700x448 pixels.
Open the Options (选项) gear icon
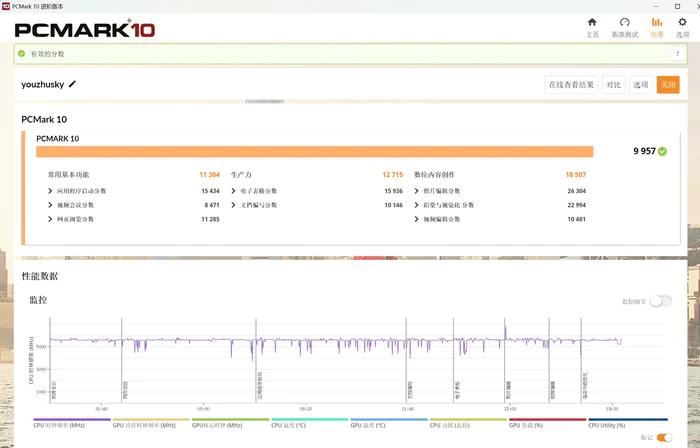682,22
